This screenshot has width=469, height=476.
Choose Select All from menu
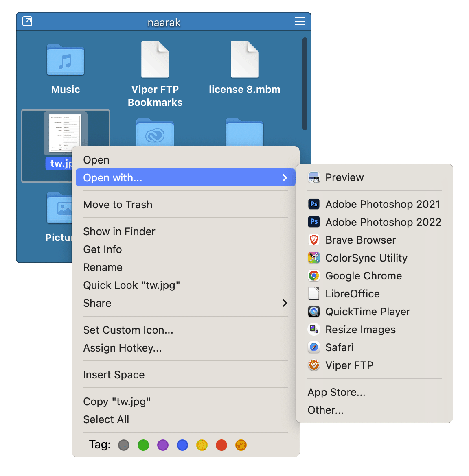186,419
